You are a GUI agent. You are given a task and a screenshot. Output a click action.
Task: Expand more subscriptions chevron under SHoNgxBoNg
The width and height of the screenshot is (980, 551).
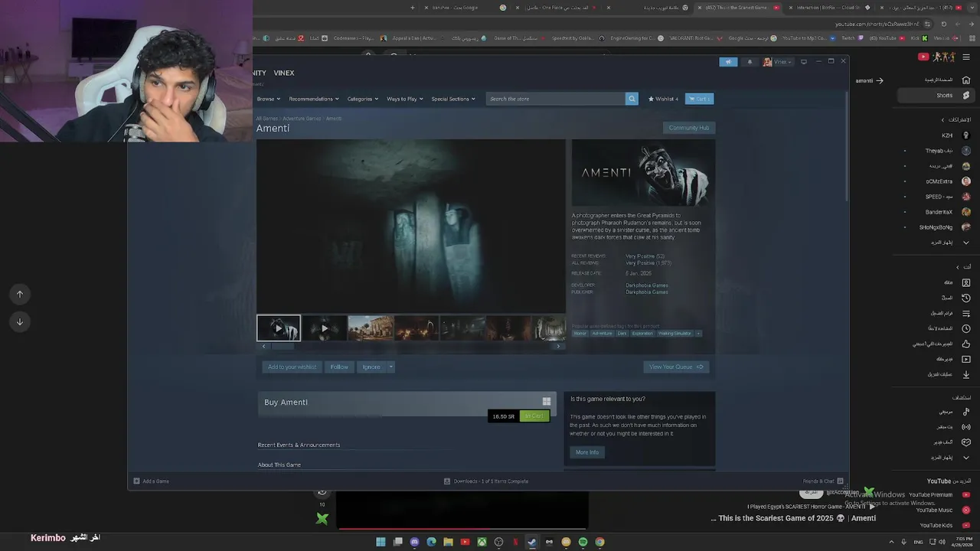click(966, 243)
